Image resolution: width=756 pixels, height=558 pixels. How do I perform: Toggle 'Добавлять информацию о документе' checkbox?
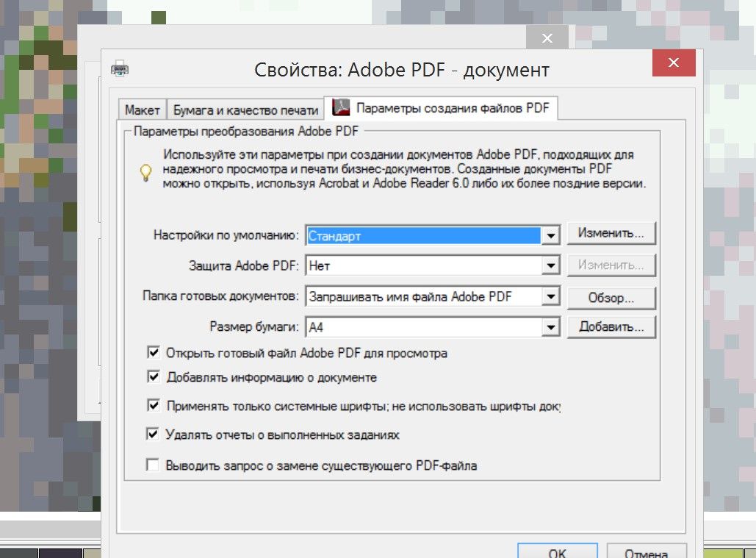[x=154, y=377]
